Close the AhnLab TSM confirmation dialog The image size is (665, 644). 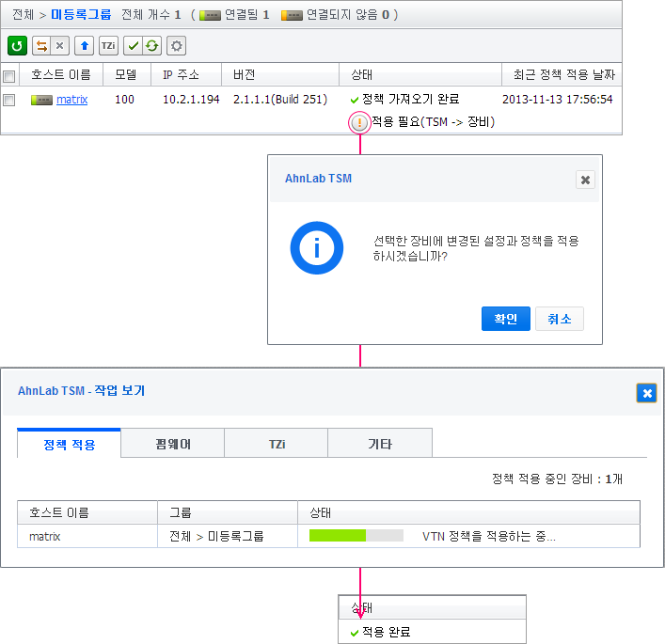(585, 180)
